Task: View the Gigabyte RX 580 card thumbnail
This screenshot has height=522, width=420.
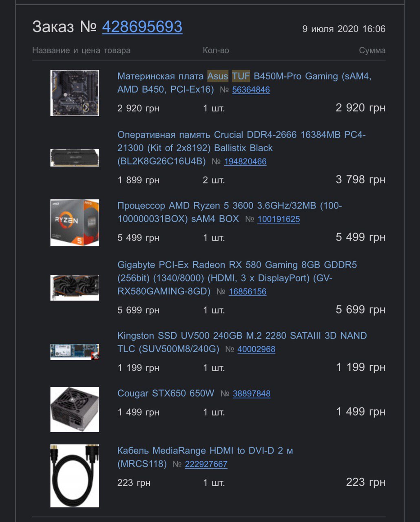Action: point(75,288)
